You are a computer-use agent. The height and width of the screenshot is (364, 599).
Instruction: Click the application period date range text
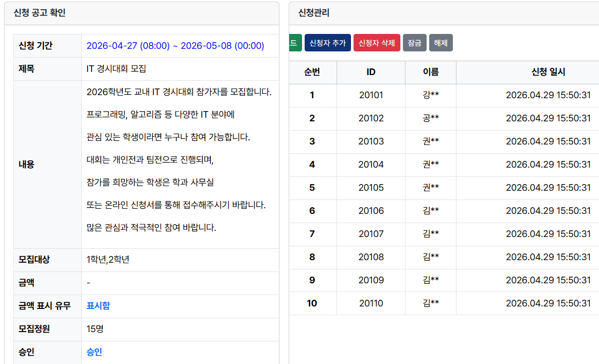(175, 46)
